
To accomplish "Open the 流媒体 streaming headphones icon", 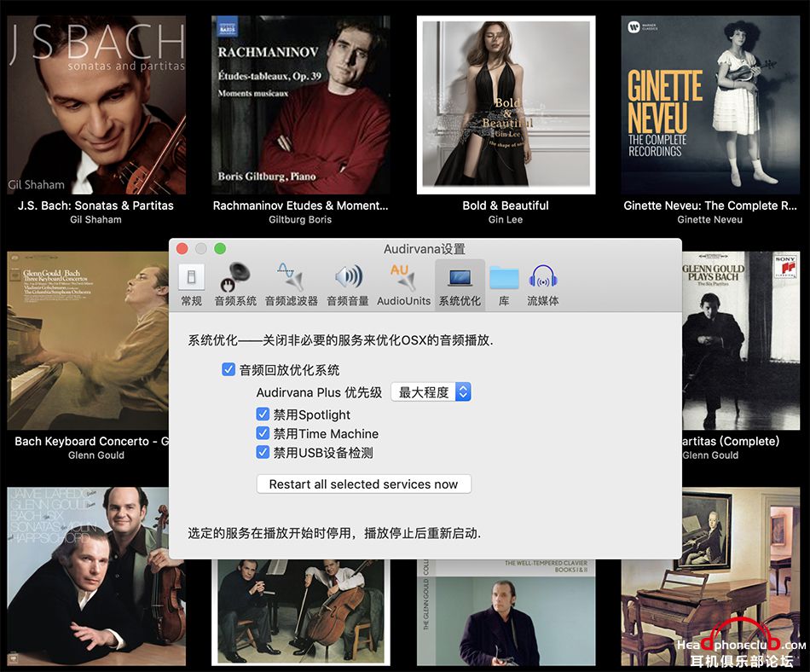I will (543, 285).
